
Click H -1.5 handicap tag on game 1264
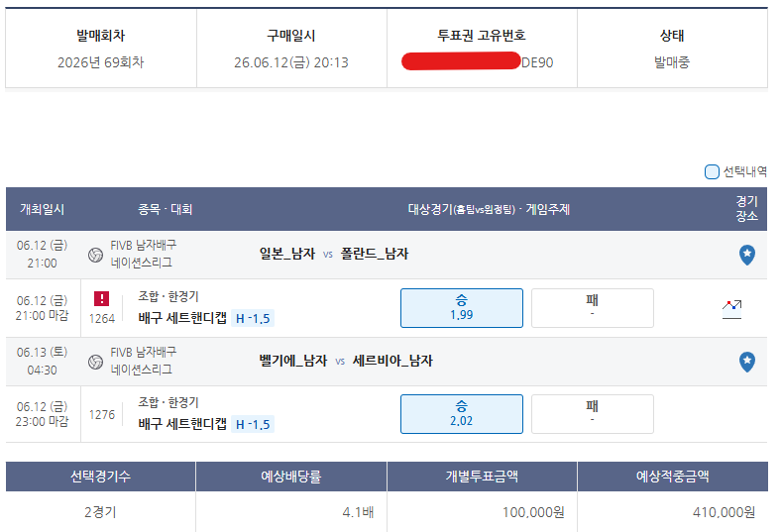click(253, 318)
